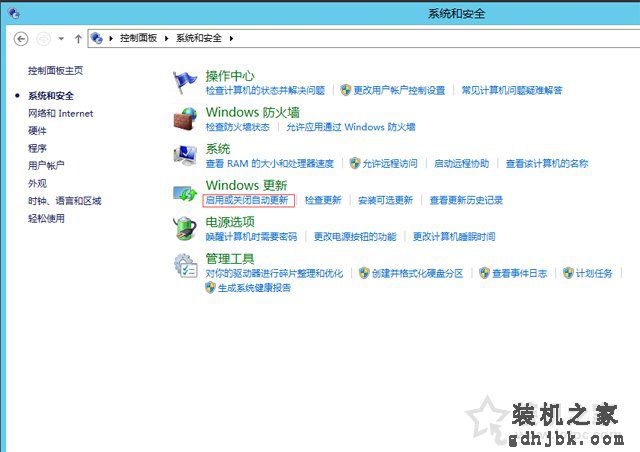Open 网络和 Internet category in sidebar
Image resolution: width=640 pixels, height=452 pixels.
[x=60, y=114]
